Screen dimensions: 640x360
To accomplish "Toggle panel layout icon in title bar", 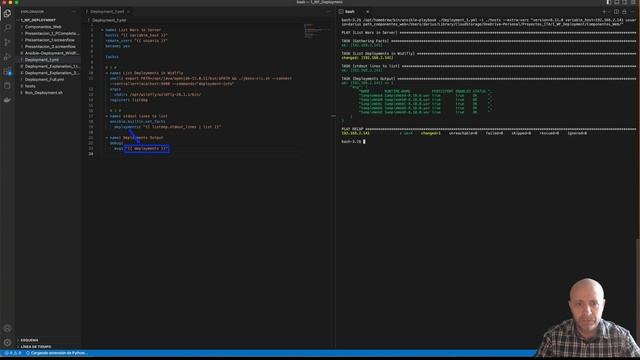I will tap(617, 2).
